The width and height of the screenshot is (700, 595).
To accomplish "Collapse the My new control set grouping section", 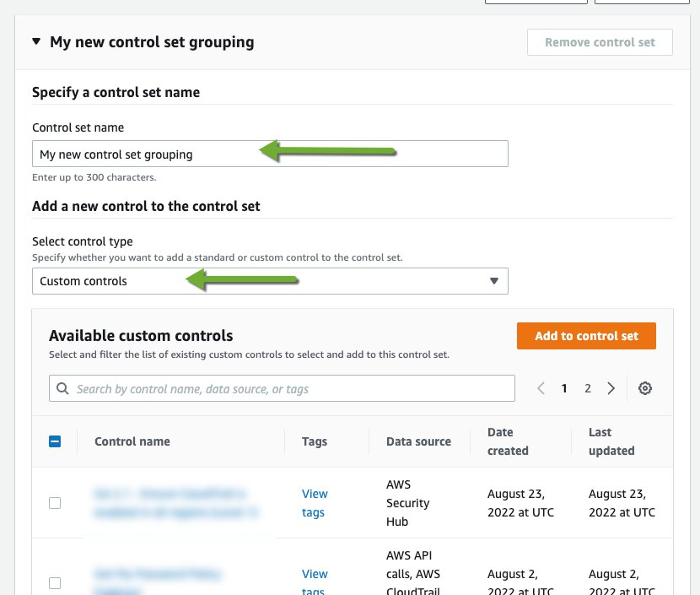I will click(35, 41).
